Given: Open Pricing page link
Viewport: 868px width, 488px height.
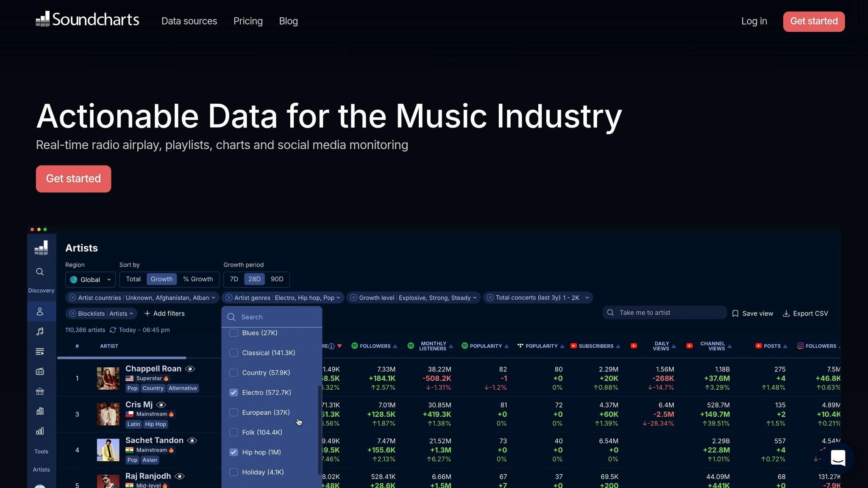Looking at the screenshot, I should 248,21.
